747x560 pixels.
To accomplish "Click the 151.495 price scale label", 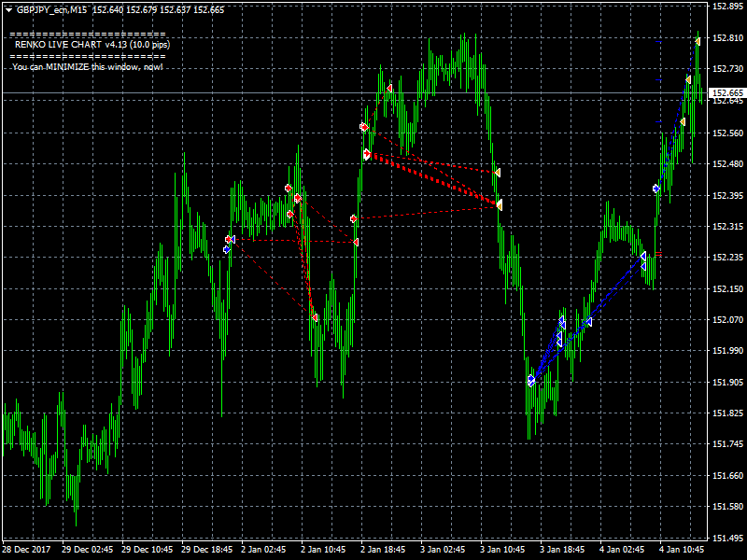I will click(727, 539).
